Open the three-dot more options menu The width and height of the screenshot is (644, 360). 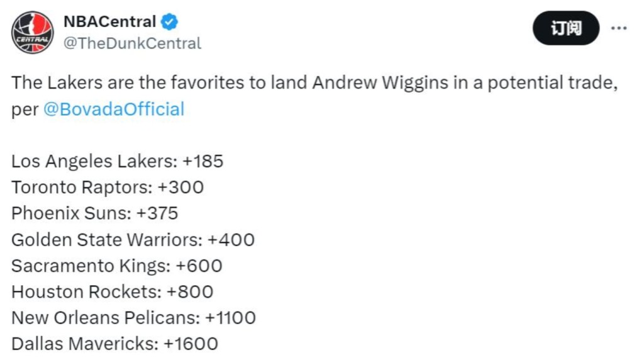click(x=619, y=28)
